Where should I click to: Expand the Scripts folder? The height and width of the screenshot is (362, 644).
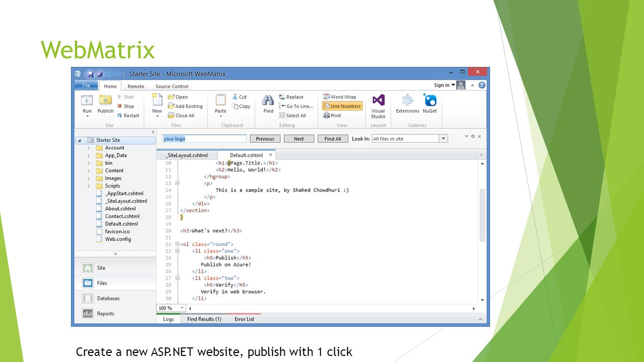89,186
